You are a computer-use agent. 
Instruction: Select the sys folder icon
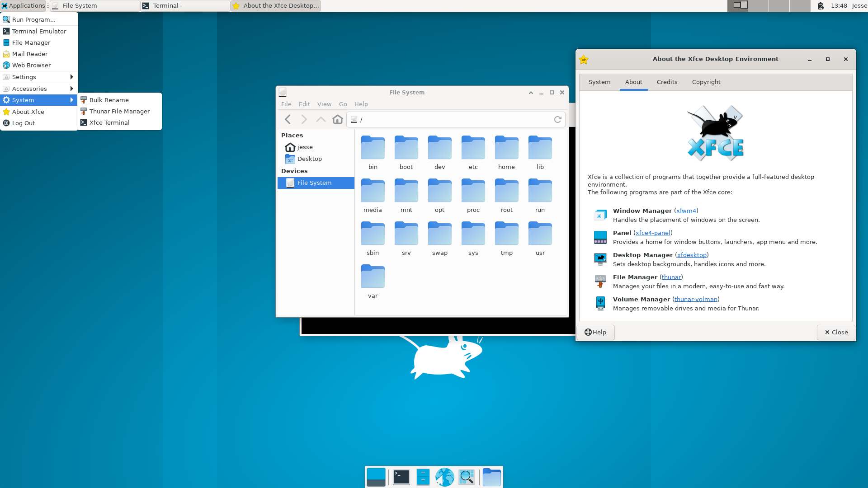(x=473, y=234)
